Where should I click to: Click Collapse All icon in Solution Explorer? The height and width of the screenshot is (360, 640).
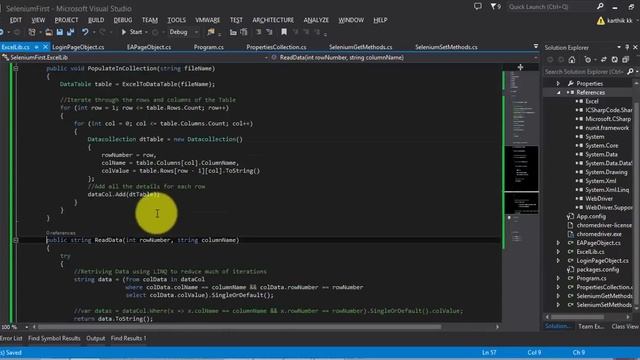625,60
